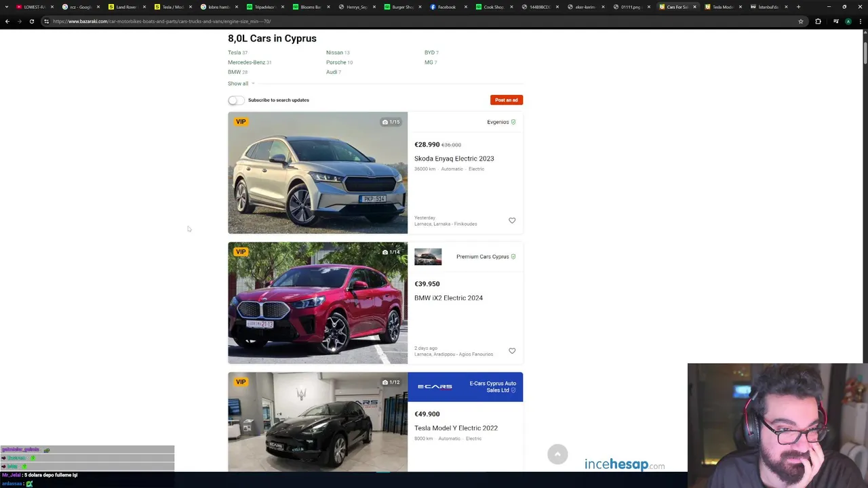The width and height of the screenshot is (868, 488).
Task: Bookmark this page with the star icon
Action: (x=801, y=21)
